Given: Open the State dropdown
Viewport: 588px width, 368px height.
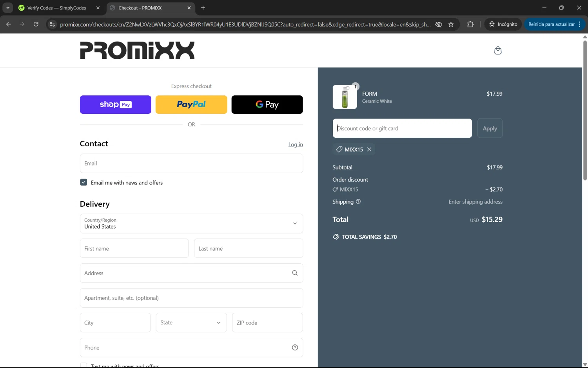Looking at the screenshot, I should click(191, 322).
